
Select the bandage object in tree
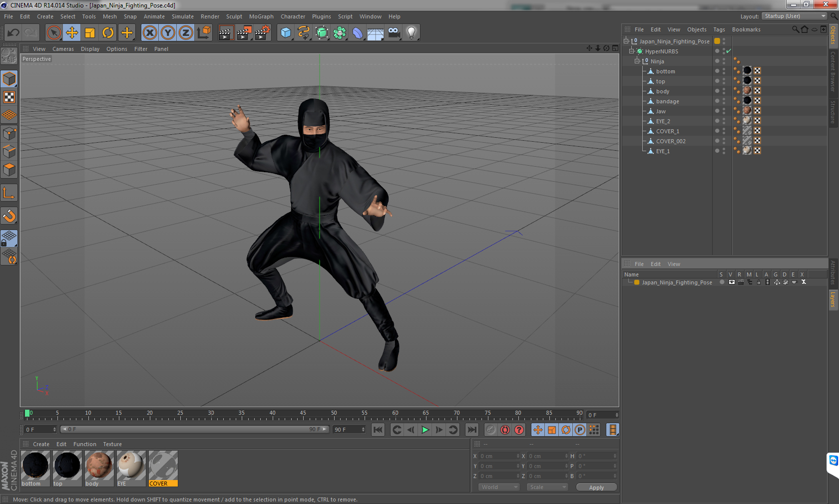(667, 101)
